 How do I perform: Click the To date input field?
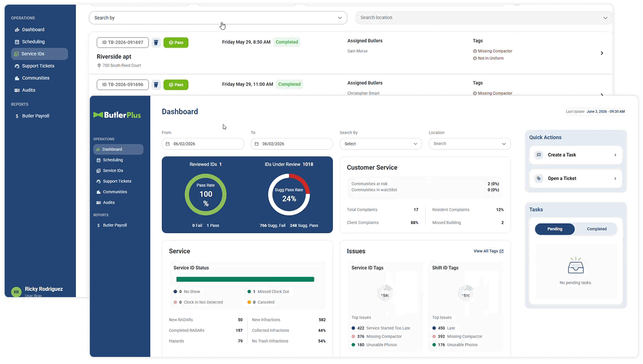(x=292, y=144)
